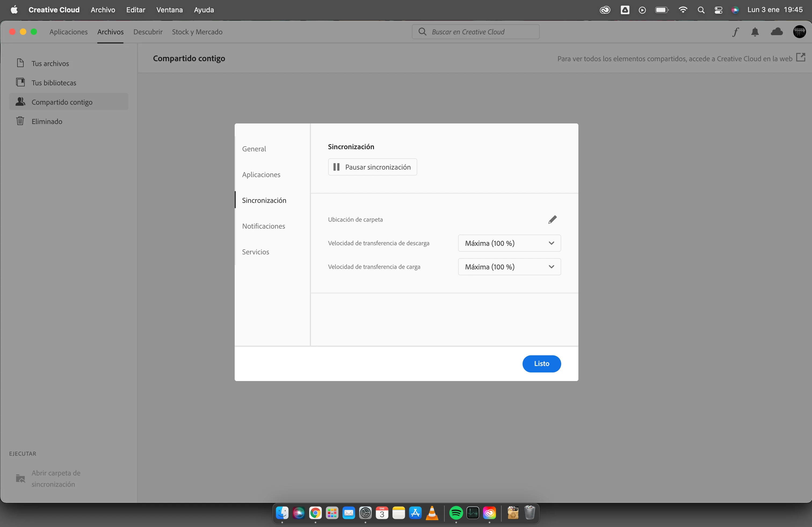Open General preferences section
The width and height of the screenshot is (812, 527).
(x=254, y=149)
